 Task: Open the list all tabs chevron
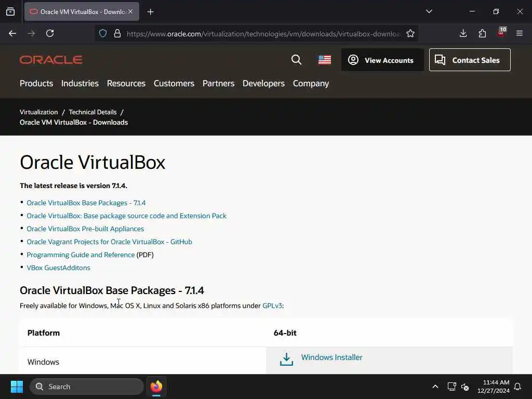[x=429, y=11]
